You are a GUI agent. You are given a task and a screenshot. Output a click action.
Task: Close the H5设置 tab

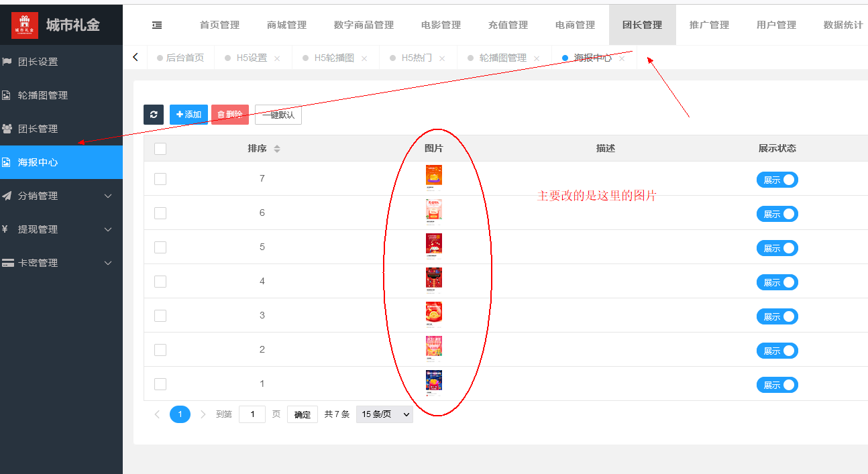click(x=277, y=58)
